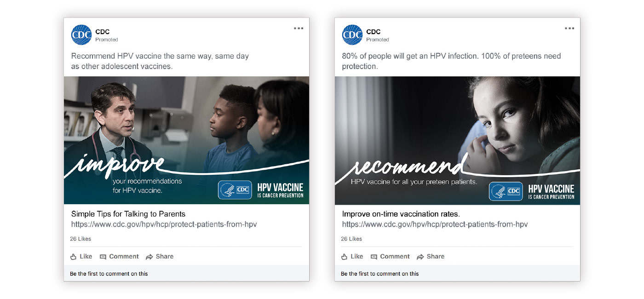Like the 'Improve on-time vaccination rates' post
Image resolution: width=644 pixels, height=299 pixels.
point(352,257)
